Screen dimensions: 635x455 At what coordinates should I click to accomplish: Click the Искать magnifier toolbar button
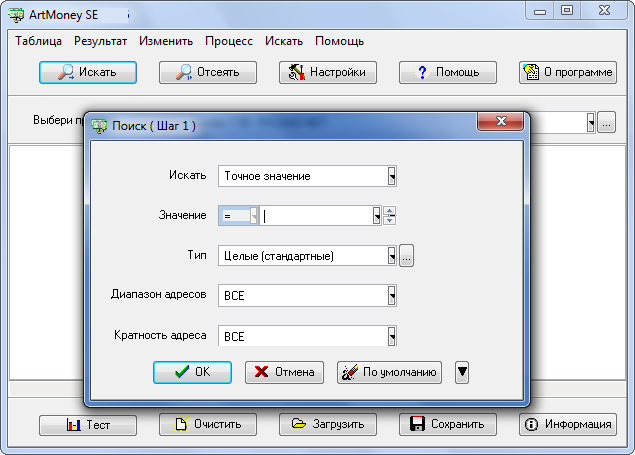point(87,72)
